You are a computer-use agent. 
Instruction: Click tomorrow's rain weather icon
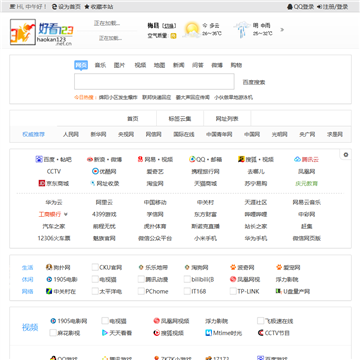242,30
